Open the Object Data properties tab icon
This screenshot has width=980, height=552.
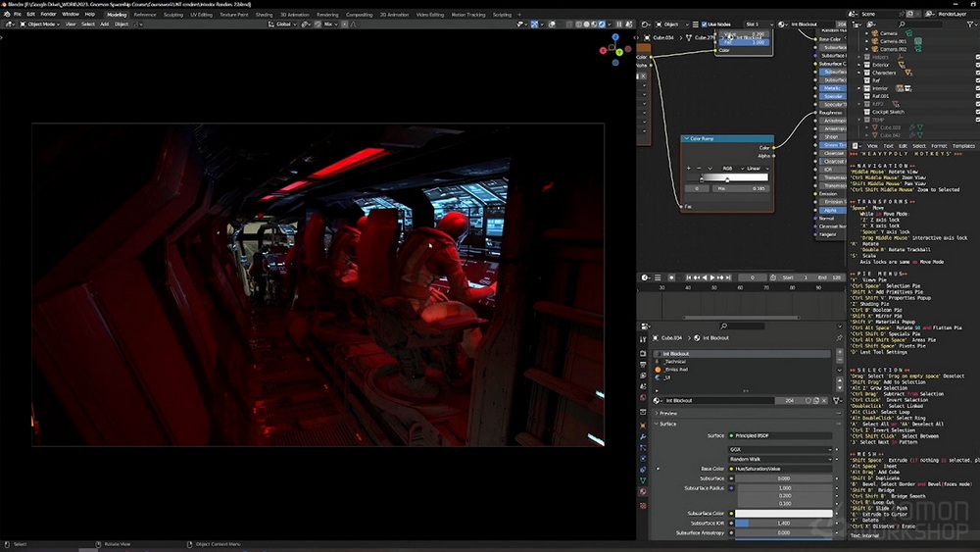[643, 480]
